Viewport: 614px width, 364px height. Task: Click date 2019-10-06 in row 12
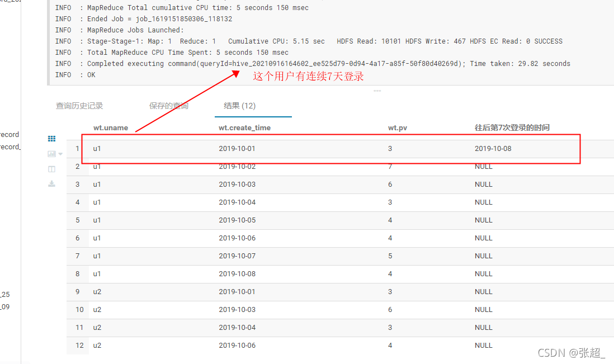click(237, 346)
